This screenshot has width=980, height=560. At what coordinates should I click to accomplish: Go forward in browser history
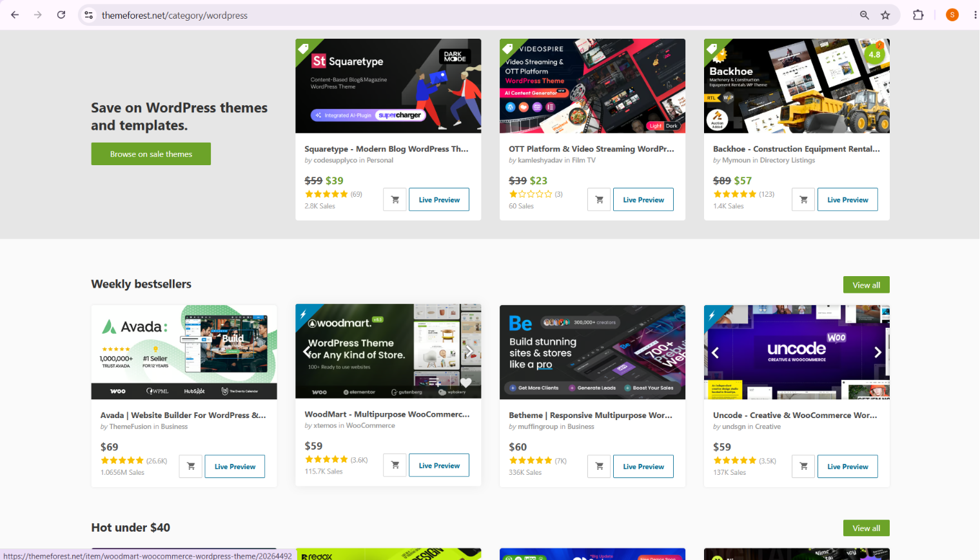click(x=38, y=15)
